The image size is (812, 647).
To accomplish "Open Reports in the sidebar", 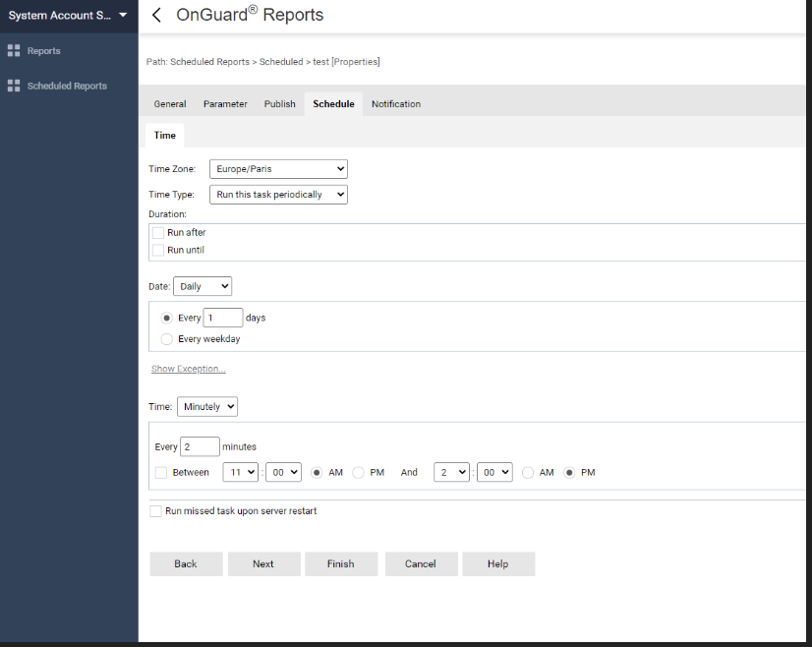I will pos(43,51).
